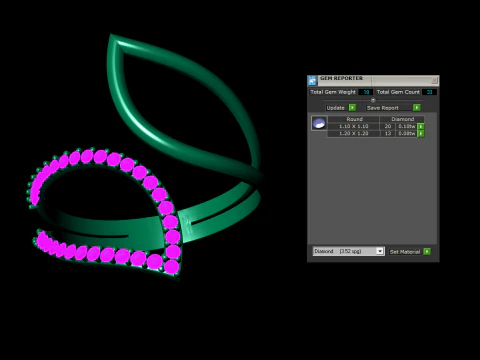Click the green Save Report arrow button
480x360 pixels.
click(417, 108)
